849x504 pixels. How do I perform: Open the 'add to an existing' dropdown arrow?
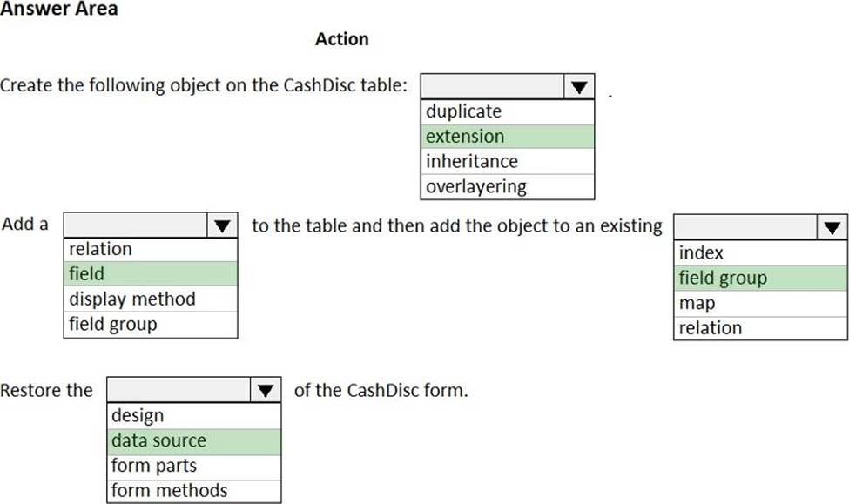coord(832,228)
